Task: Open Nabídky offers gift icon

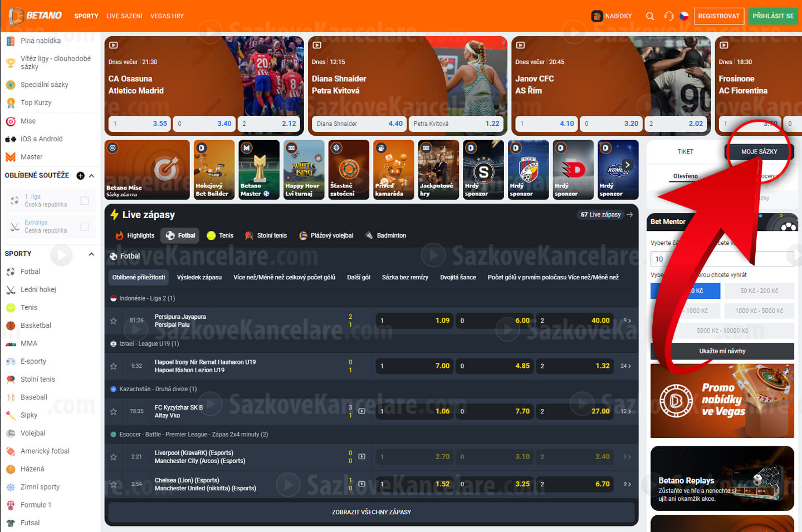Action: click(x=597, y=16)
